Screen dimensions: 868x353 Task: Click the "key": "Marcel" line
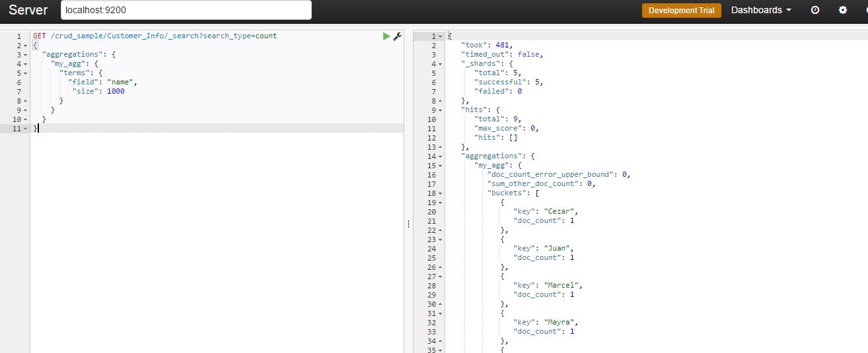[548, 286]
